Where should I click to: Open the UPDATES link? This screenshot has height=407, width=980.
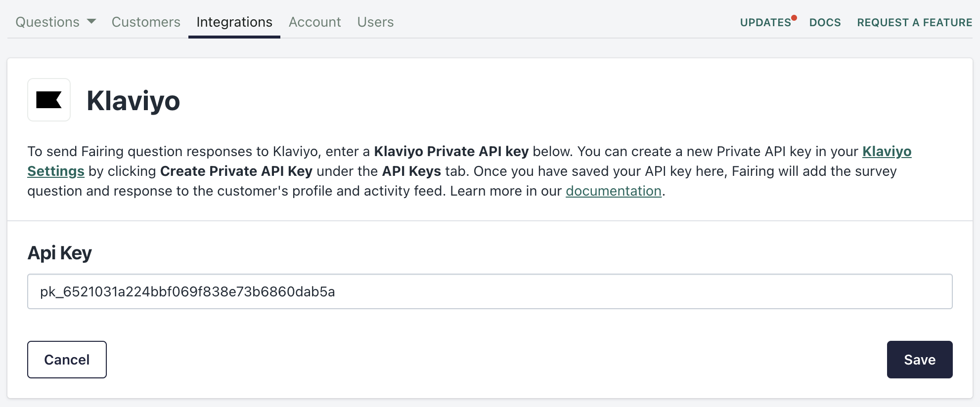766,22
